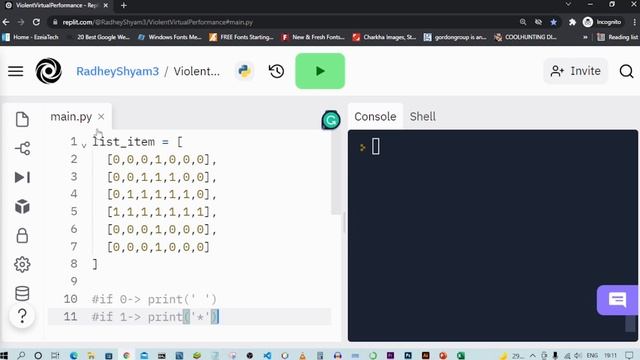Open the Debugger sidebar icon
The height and width of the screenshot is (360, 640).
point(22,177)
